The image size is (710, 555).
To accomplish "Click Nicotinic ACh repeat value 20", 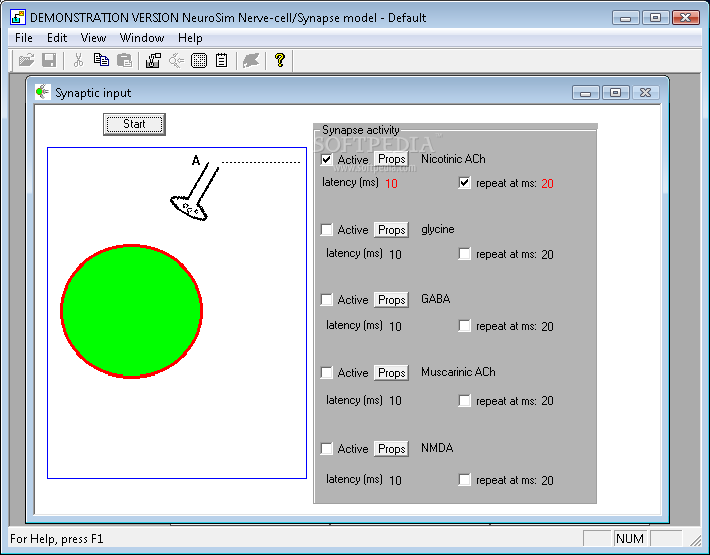I will coord(547,183).
